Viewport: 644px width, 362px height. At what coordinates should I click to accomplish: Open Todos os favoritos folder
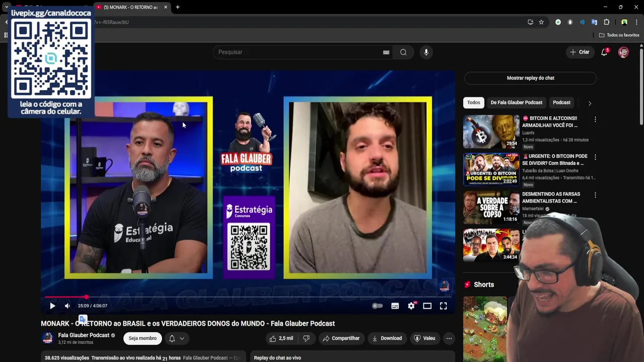point(619,35)
